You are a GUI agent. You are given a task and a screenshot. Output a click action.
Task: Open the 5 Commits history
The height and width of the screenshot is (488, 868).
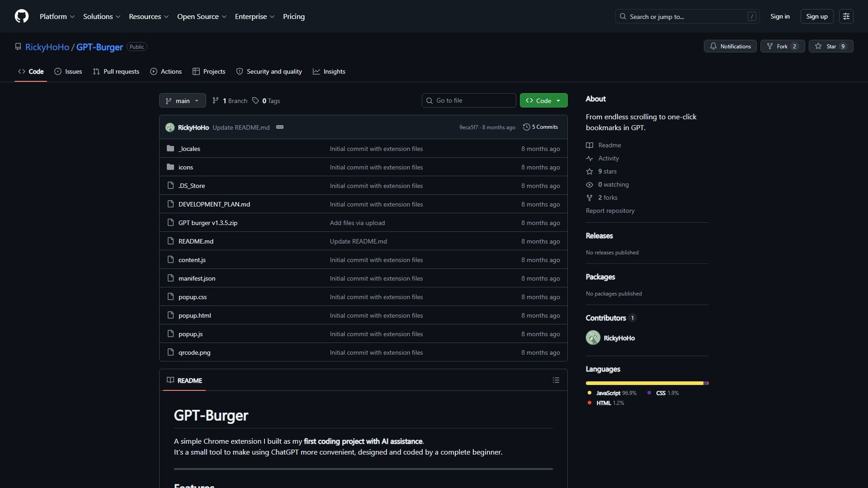coord(540,127)
